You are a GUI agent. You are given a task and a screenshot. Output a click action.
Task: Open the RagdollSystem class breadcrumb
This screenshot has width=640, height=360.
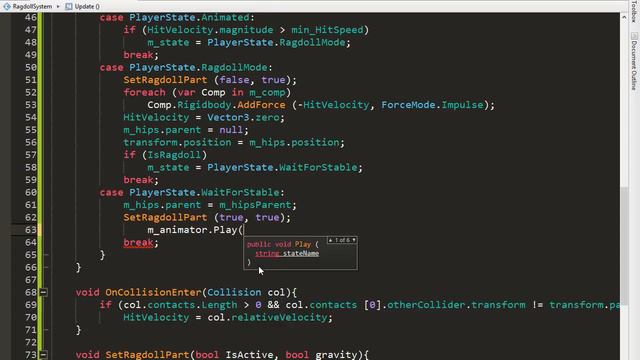click(32, 6)
